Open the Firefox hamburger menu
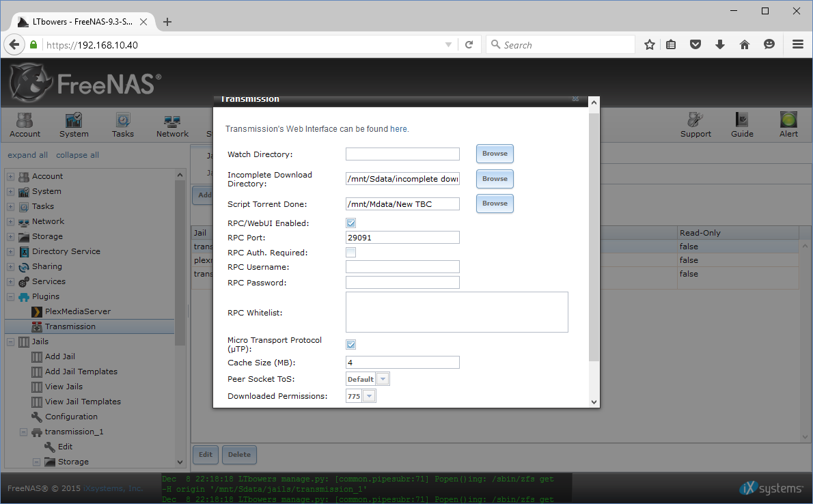The height and width of the screenshot is (504, 813). pyautogui.click(x=798, y=44)
